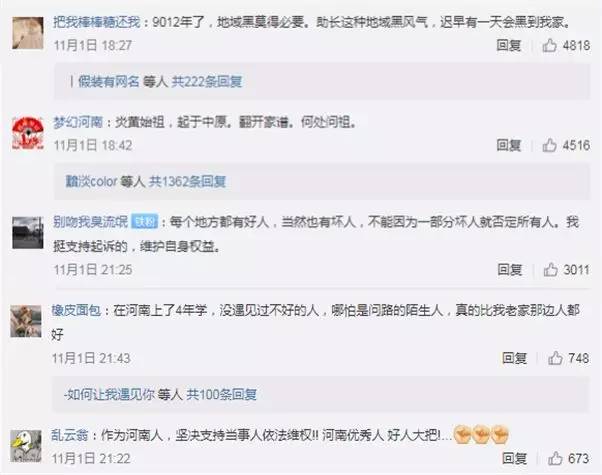602x475 pixels.
Task: Like the comment with 4818 likes
Action: pos(549,45)
